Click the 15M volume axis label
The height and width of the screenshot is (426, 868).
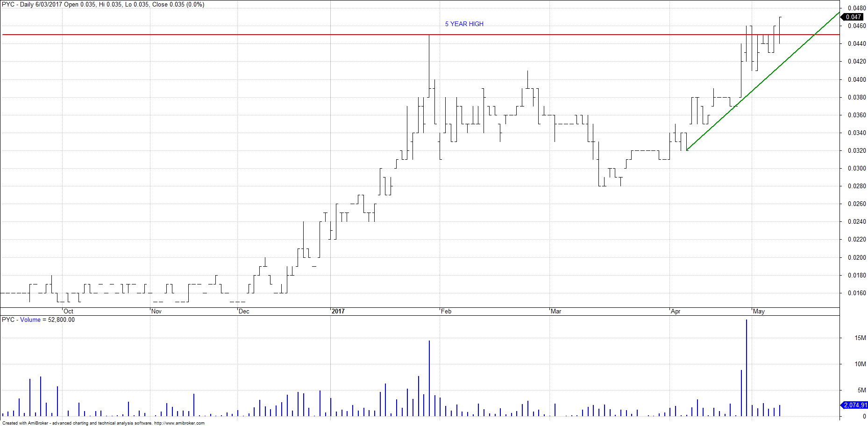click(x=860, y=338)
